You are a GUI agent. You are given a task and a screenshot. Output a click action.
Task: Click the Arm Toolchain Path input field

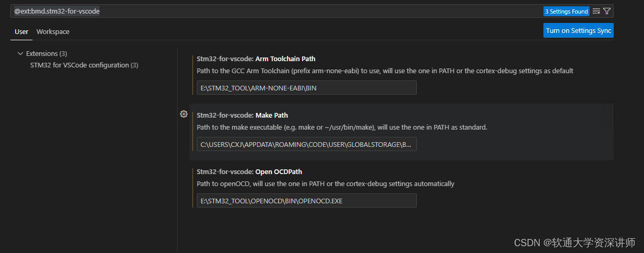point(307,88)
